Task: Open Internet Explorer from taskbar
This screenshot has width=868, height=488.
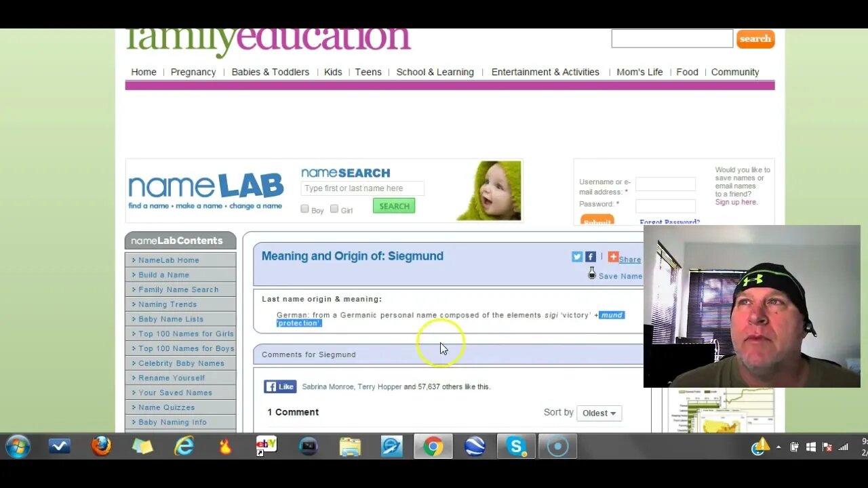Action: tap(184, 446)
